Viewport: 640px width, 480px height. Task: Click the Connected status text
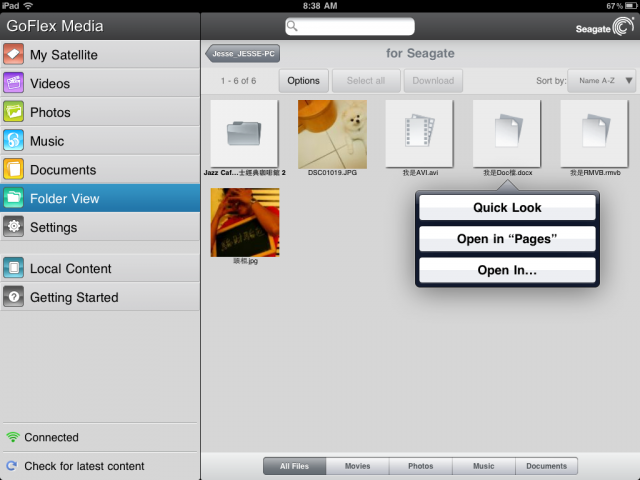tap(51, 437)
